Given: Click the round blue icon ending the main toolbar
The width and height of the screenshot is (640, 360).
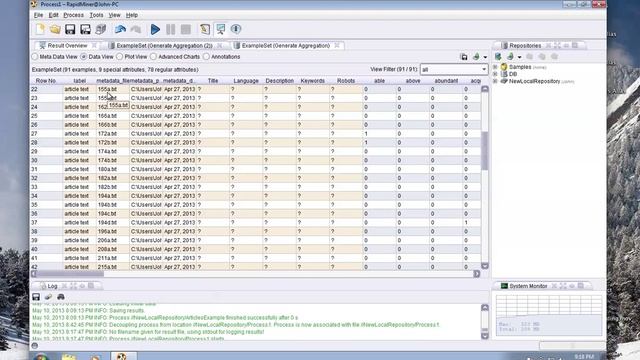Looking at the screenshot, I should (x=236, y=29).
